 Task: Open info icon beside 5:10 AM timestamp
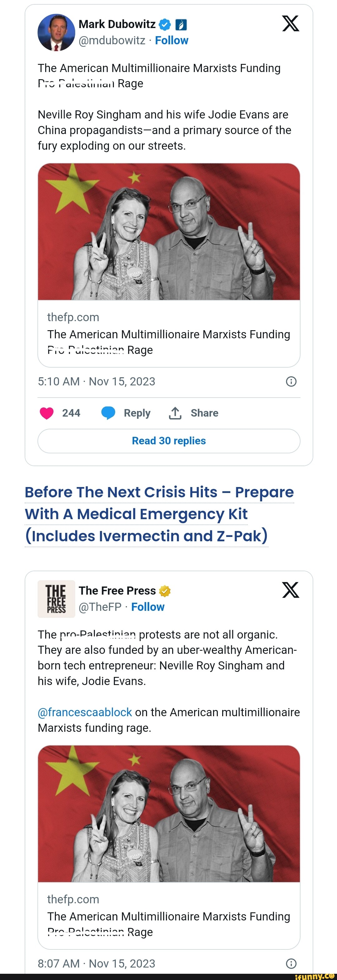pyautogui.click(x=291, y=382)
